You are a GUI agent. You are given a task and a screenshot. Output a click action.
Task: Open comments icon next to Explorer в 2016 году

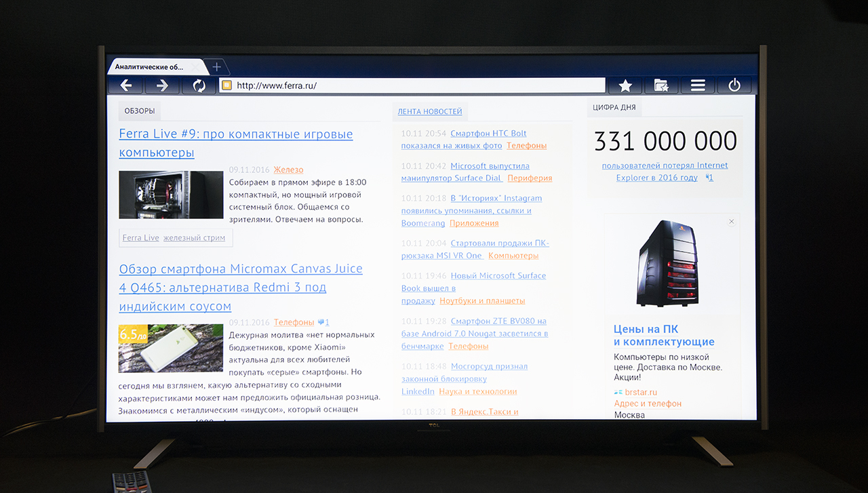[x=709, y=178]
